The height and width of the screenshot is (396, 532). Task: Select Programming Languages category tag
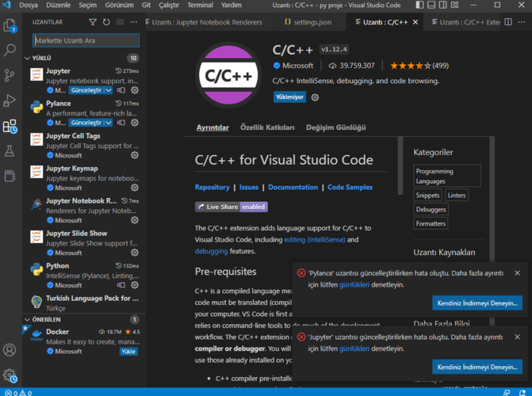coord(447,176)
